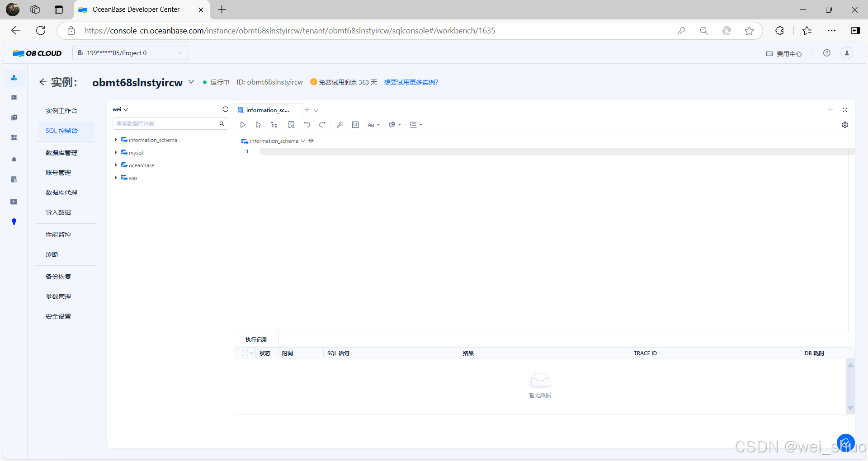Click the locate target icon beside information_schema
The height and width of the screenshot is (461, 868).
click(311, 141)
